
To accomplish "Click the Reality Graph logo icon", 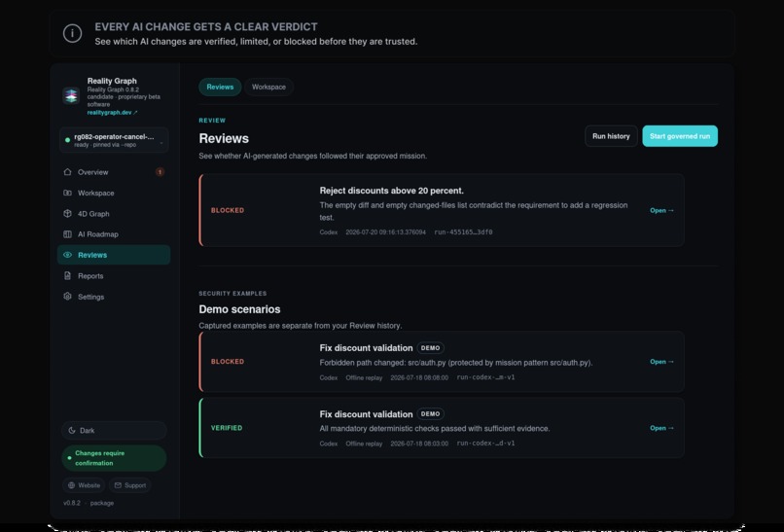I will tap(71, 95).
